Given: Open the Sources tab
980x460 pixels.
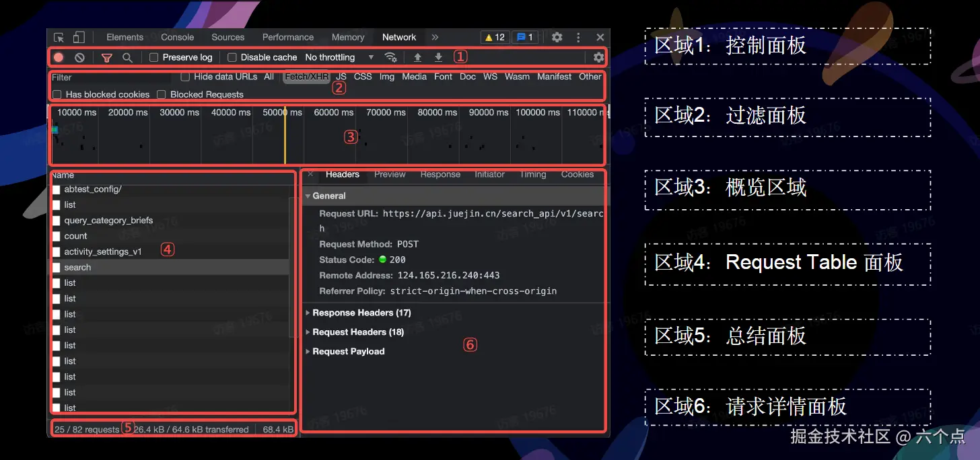Looking at the screenshot, I should coord(228,38).
